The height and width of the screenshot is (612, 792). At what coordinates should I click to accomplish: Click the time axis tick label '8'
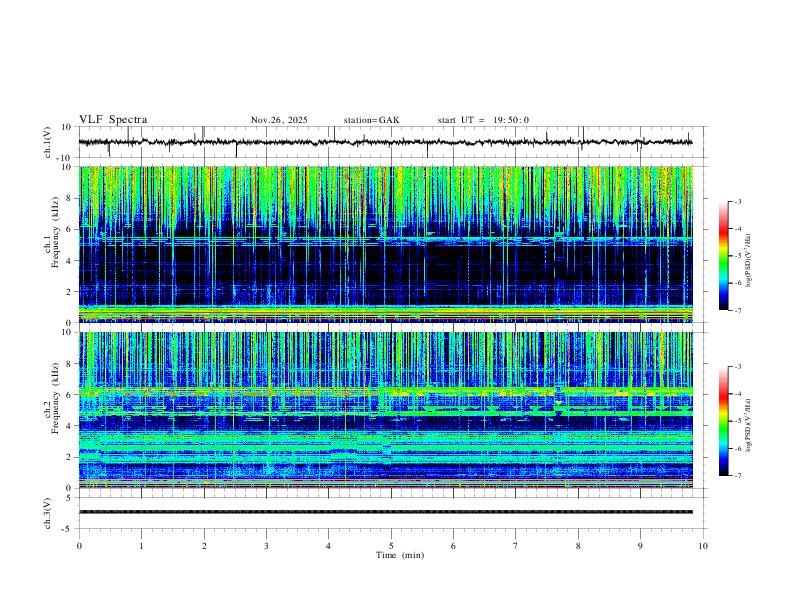578,546
